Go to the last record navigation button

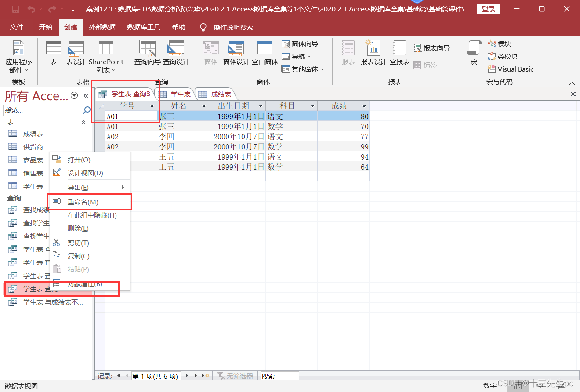tap(196, 376)
